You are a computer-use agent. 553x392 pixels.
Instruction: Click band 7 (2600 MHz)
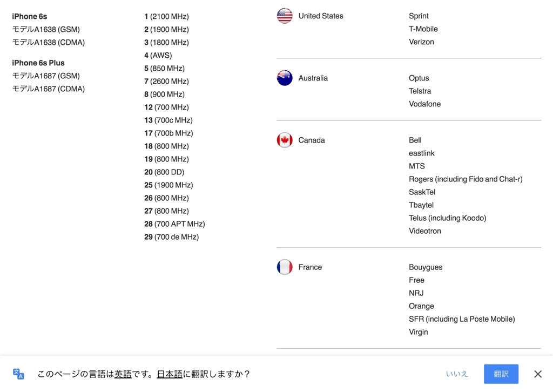[166, 81]
